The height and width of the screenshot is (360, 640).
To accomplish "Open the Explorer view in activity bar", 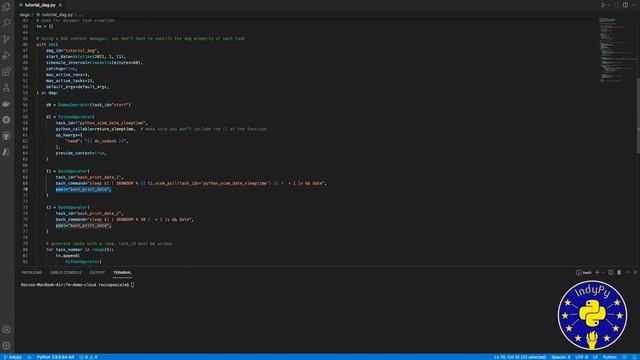I will pos(6,7).
